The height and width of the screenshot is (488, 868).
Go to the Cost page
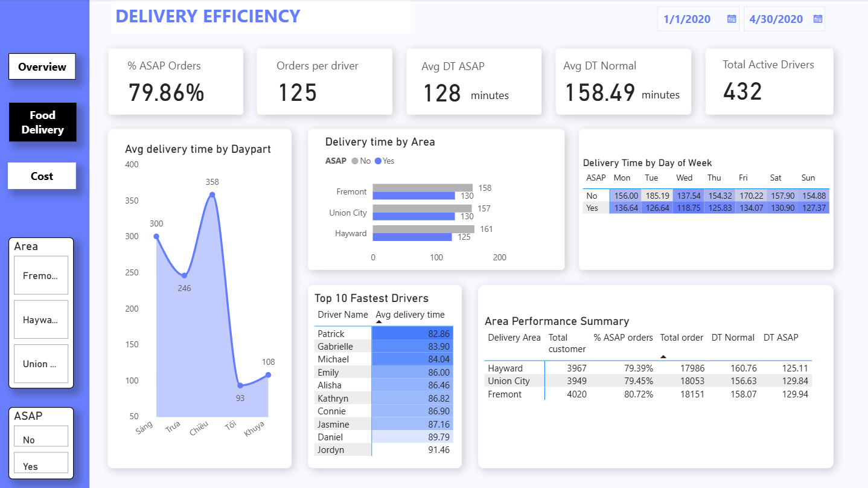coord(42,176)
